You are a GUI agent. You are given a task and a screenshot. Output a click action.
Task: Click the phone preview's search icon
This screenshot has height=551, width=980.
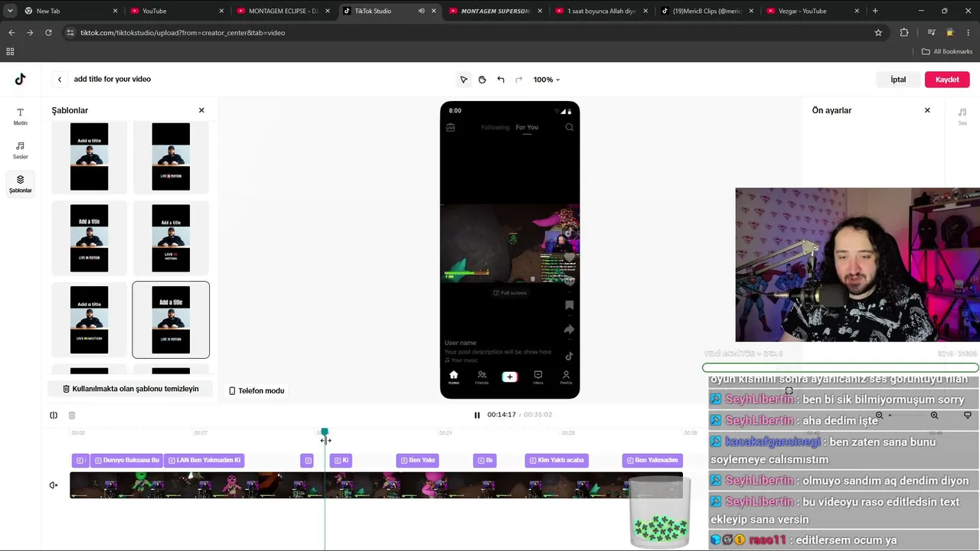click(569, 127)
